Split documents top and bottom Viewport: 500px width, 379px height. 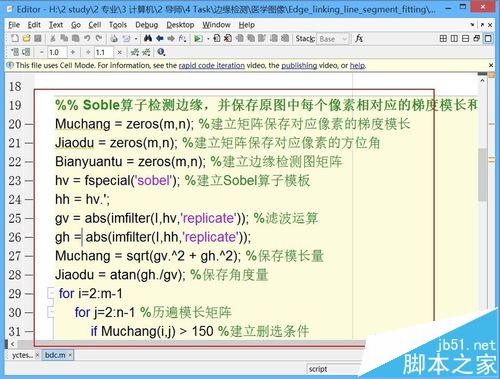[466, 38]
